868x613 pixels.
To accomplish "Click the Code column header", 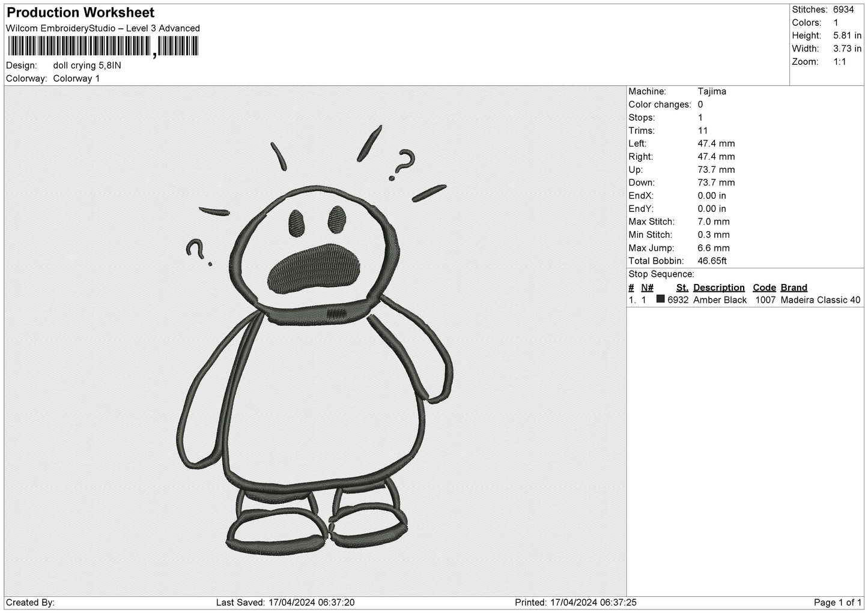I will pos(764,288).
